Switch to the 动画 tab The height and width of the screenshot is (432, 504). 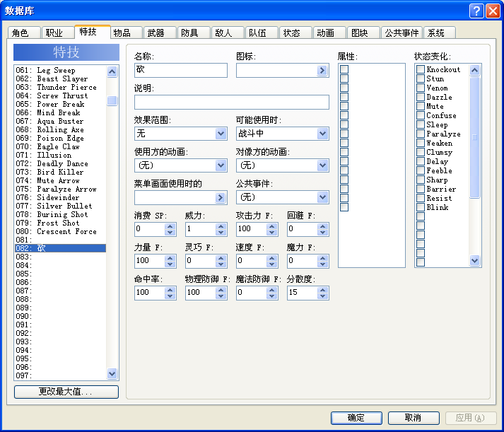click(x=329, y=33)
